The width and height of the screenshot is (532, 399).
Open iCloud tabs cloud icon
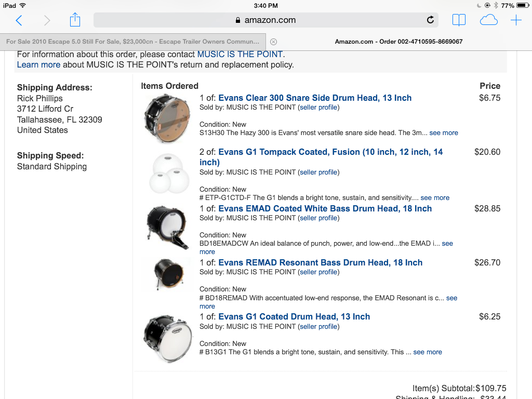click(x=488, y=20)
